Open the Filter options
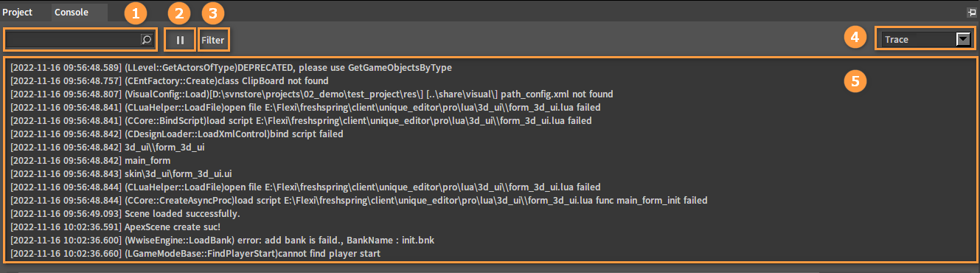This screenshot has width=980, height=273. click(x=213, y=40)
